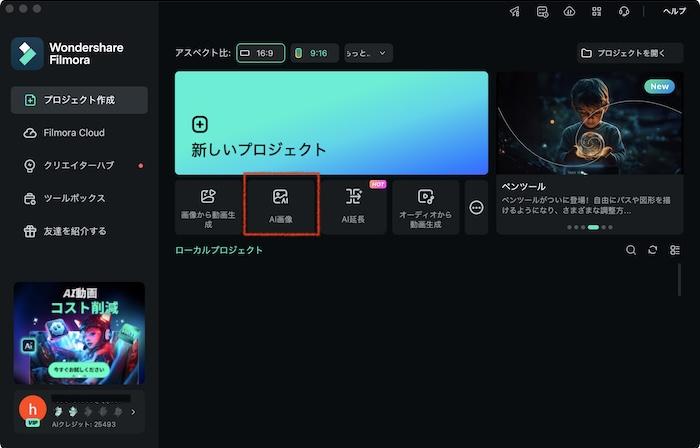700x448 pixels.
Task: Click the cloud download icon in top bar
Action: point(569,12)
